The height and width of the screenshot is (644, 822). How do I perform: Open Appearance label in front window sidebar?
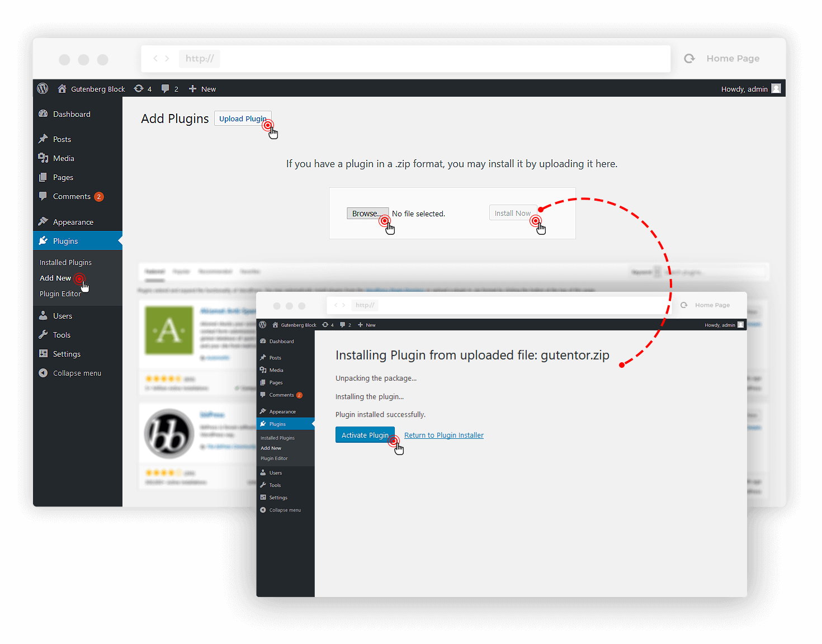pyautogui.click(x=282, y=411)
